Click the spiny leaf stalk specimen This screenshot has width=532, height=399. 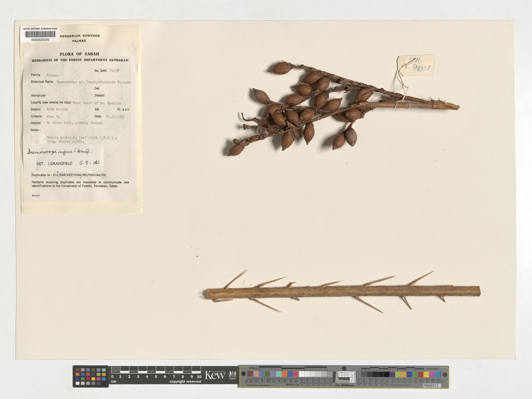[x=342, y=291]
